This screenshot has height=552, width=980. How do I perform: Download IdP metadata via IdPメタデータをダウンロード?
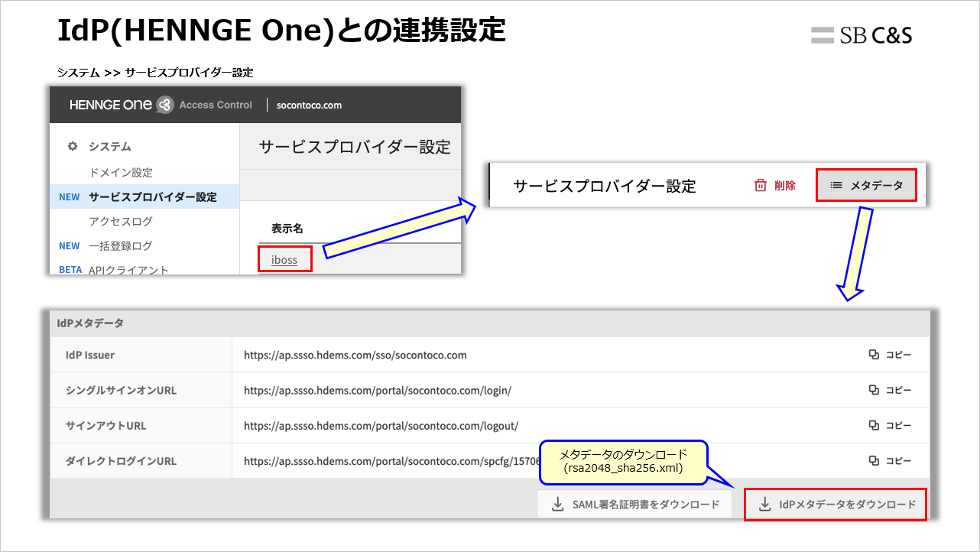[836, 505]
